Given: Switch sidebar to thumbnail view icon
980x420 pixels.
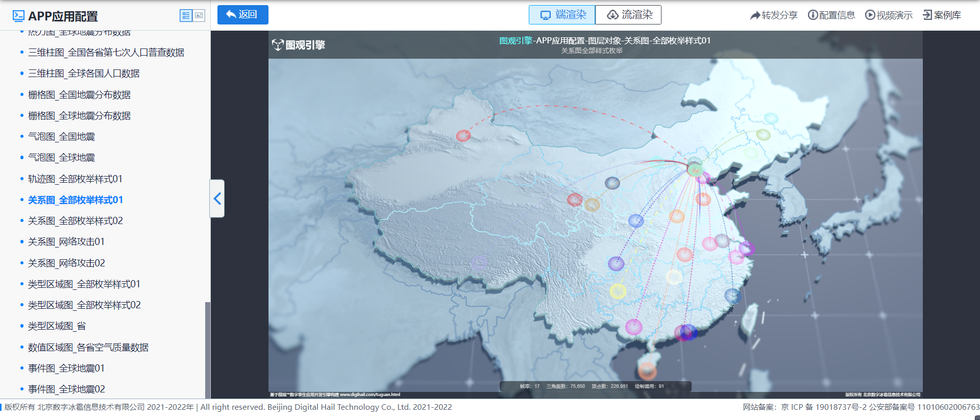Looking at the screenshot, I should click(199, 16).
